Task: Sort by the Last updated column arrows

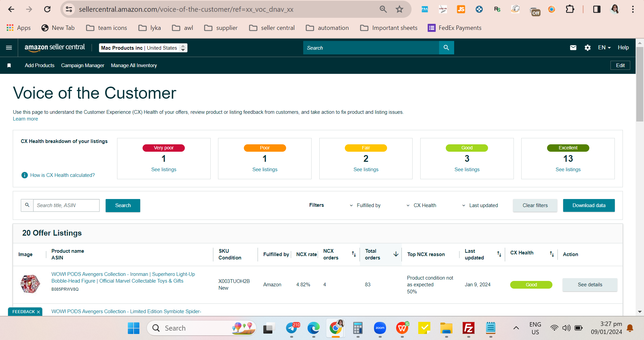Action: coord(499,254)
